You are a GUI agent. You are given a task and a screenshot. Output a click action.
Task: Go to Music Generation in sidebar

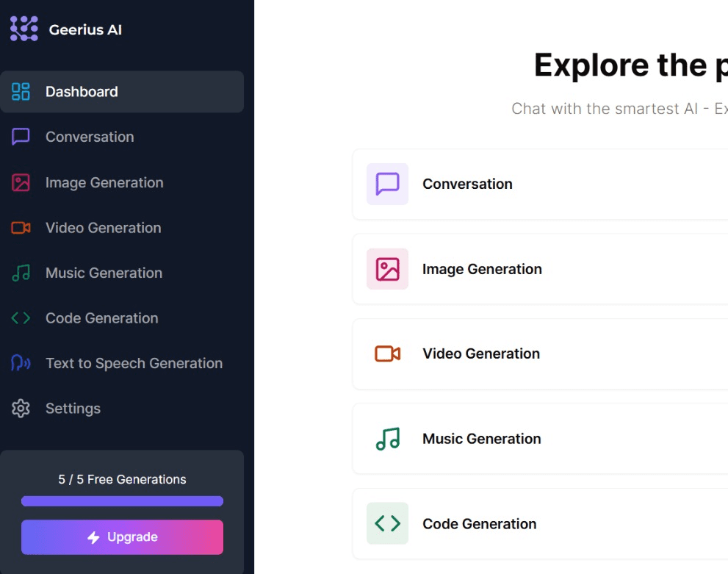click(x=104, y=273)
